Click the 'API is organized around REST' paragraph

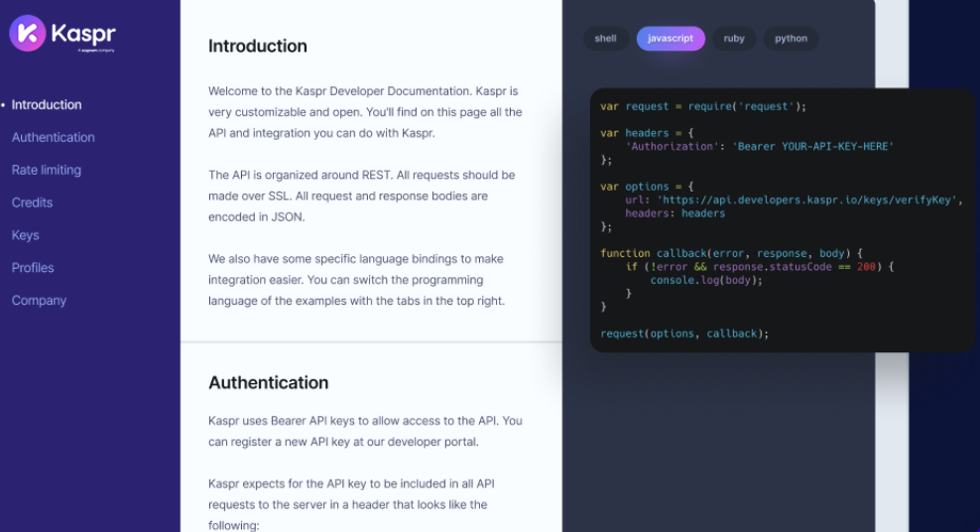[x=361, y=196]
